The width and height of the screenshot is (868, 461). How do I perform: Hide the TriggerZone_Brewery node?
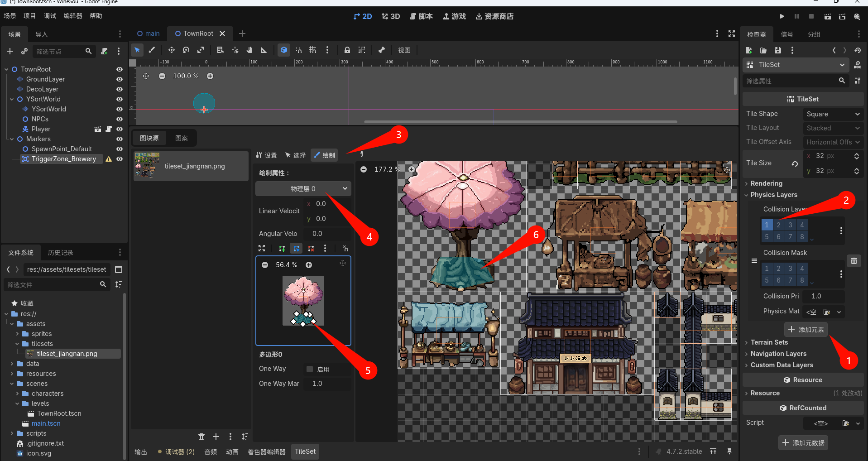tap(120, 159)
